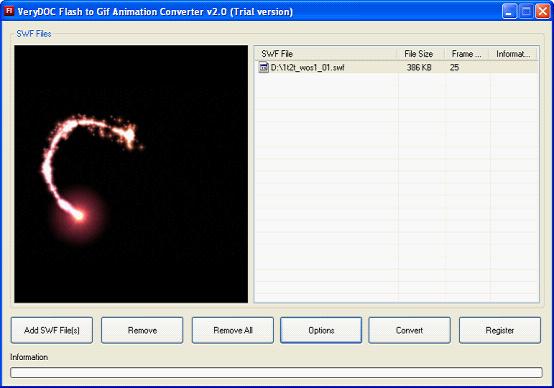Screen dimensions: 554x388
Task: Click the Frame column header
Action: (x=466, y=54)
